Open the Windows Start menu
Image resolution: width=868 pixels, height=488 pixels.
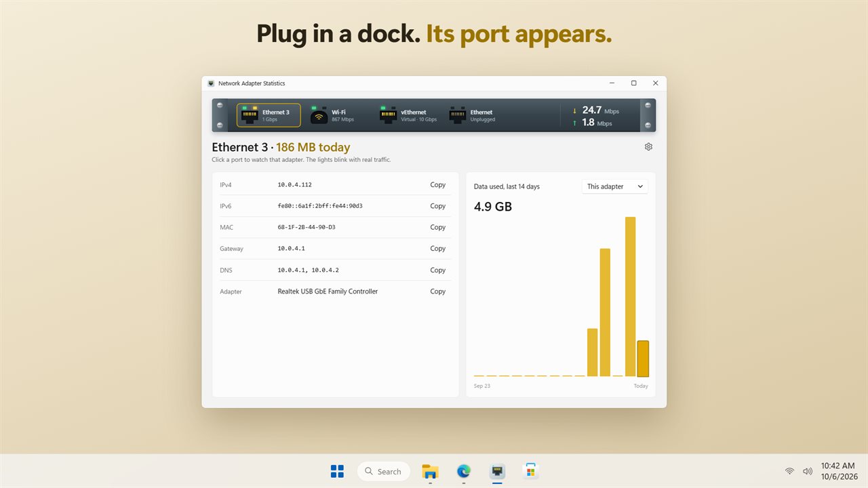tap(337, 471)
